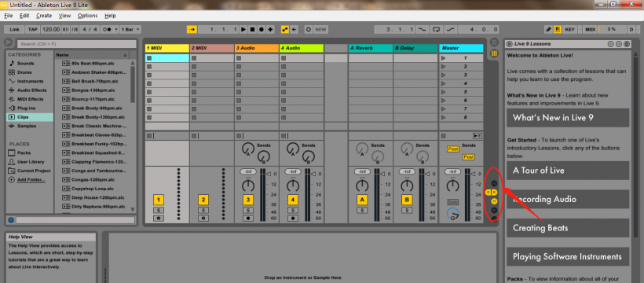Click Session Record circle button
The height and width of the screenshot is (283, 644).
pyautogui.click(x=309, y=30)
